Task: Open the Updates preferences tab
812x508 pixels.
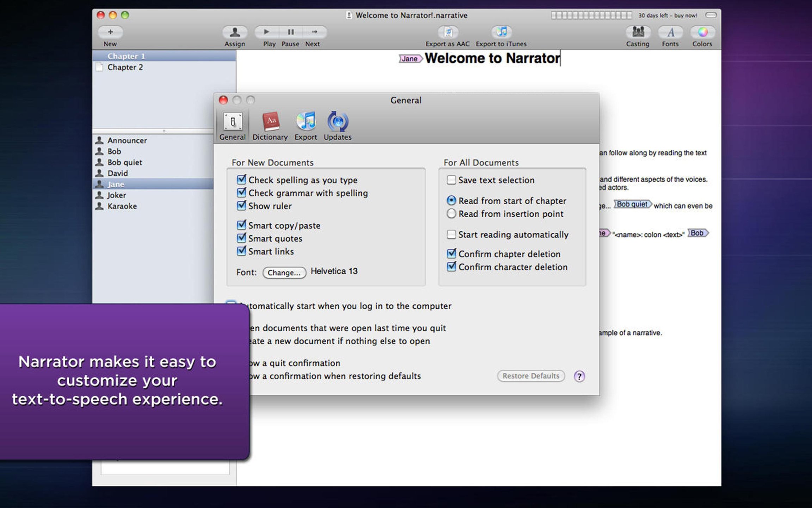Action: tap(338, 126)
